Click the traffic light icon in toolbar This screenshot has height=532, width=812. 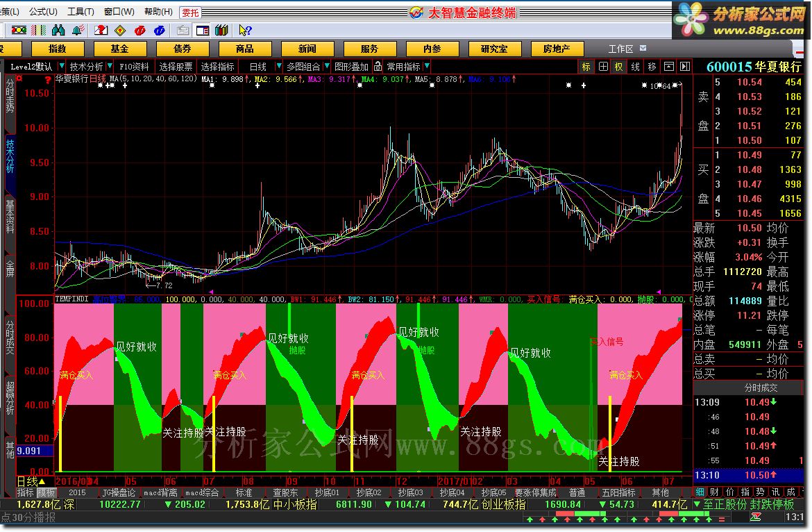tap(19, 31)
